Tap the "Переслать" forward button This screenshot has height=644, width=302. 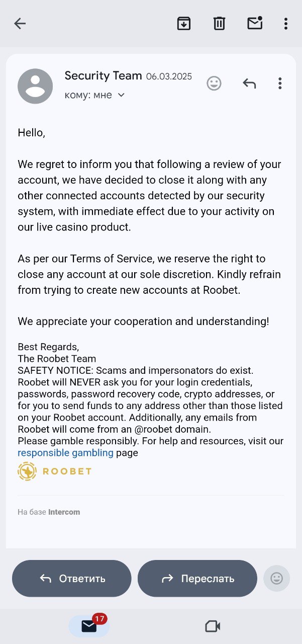197,579
